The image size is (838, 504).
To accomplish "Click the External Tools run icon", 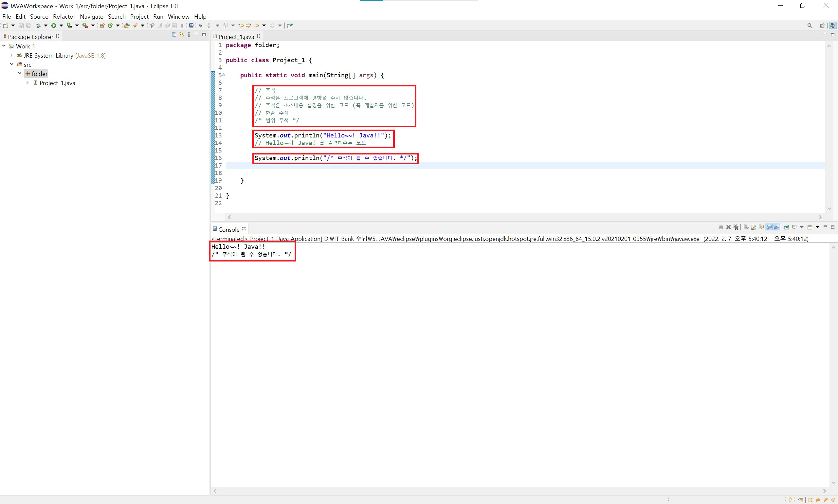I will coord(85,26).
